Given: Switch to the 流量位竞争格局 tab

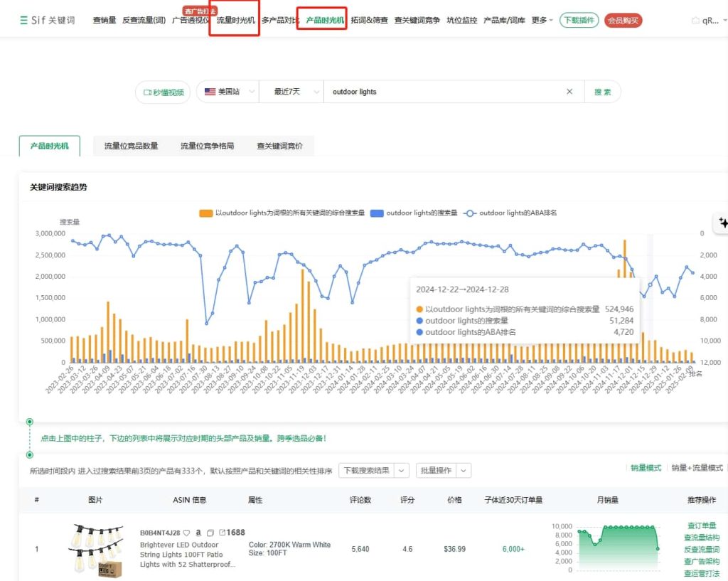Looking at the screenshot, I should tap(207, 146).
